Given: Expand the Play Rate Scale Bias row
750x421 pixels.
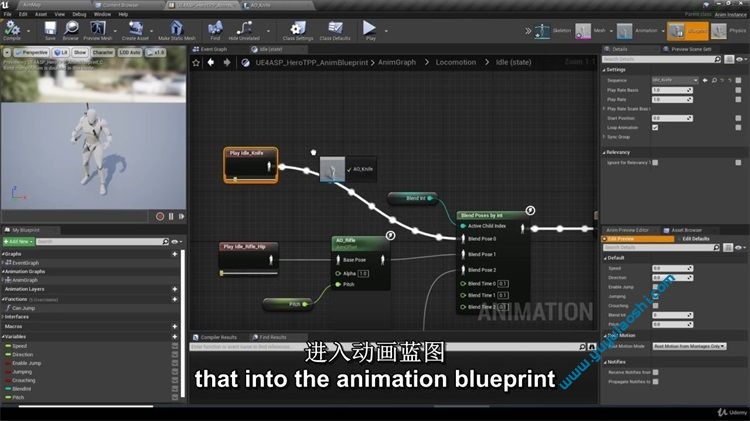Looking at the screenshot, I should click(605, 109).
